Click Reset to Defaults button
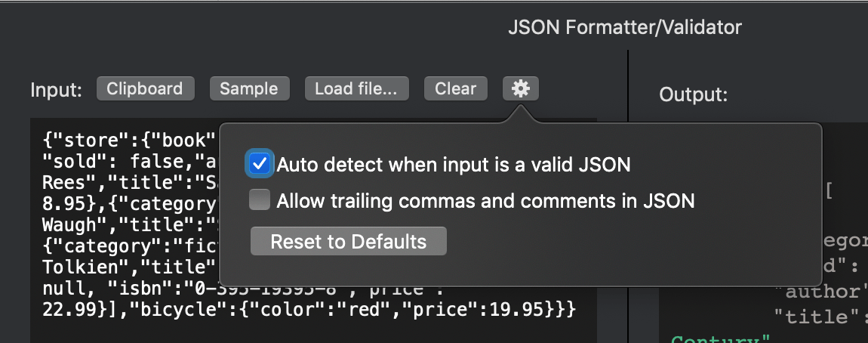868x343 pixels. 348,242
